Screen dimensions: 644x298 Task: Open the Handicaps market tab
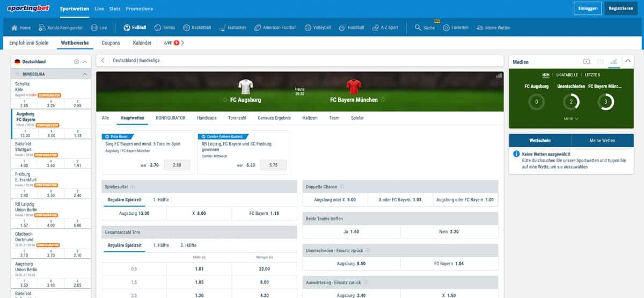click(x=207, y=118)
